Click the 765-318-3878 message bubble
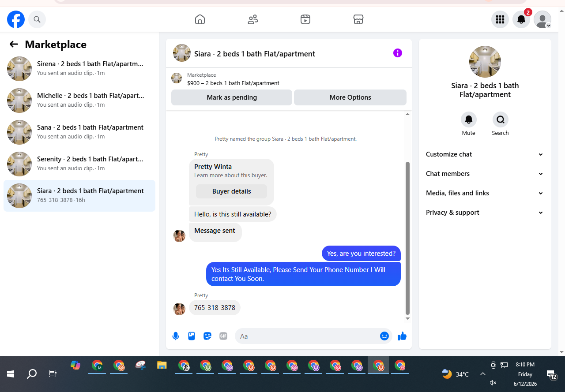 pyautogui.click(x=215, y=308)
